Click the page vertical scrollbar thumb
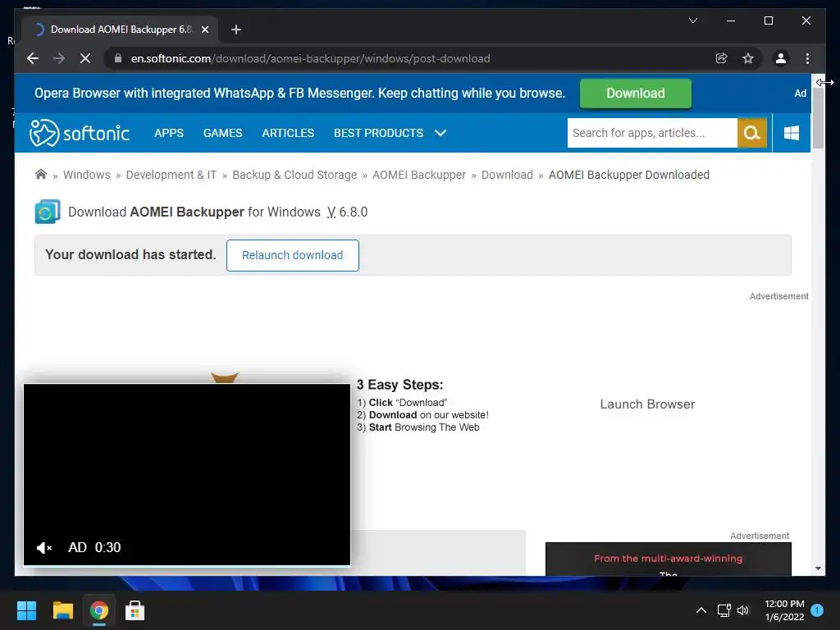This screenshot has width=840, height=630. click(818, 118)
